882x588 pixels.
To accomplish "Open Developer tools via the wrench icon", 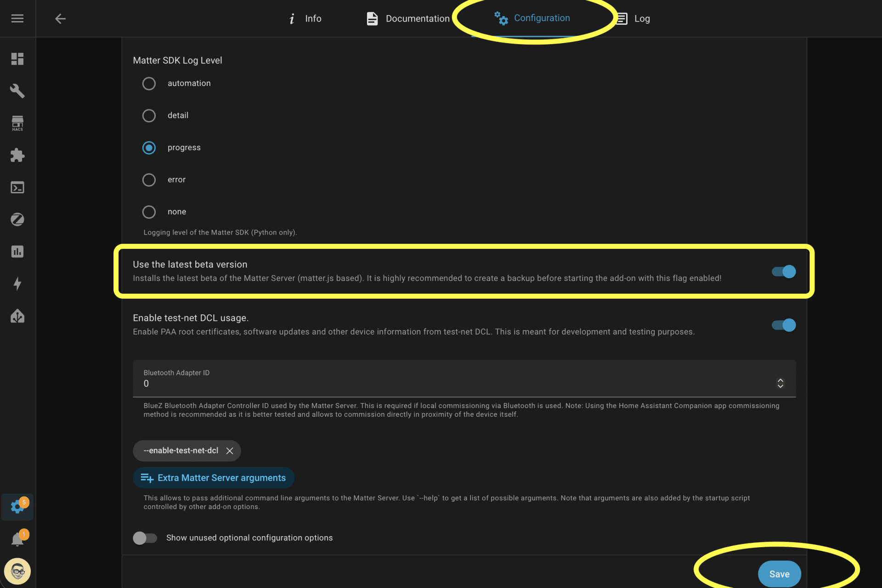I will tap(17, 91).
